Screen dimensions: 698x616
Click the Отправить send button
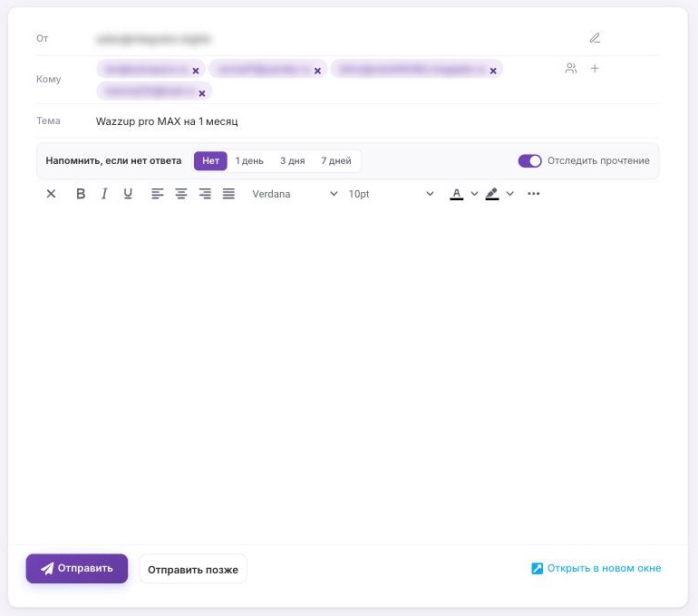(76, 568)
